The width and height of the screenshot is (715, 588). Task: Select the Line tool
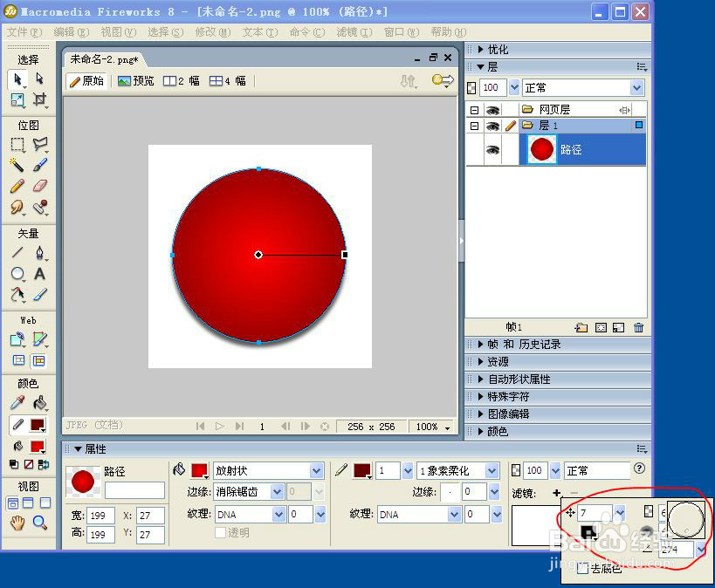click(x=17, y=252)
